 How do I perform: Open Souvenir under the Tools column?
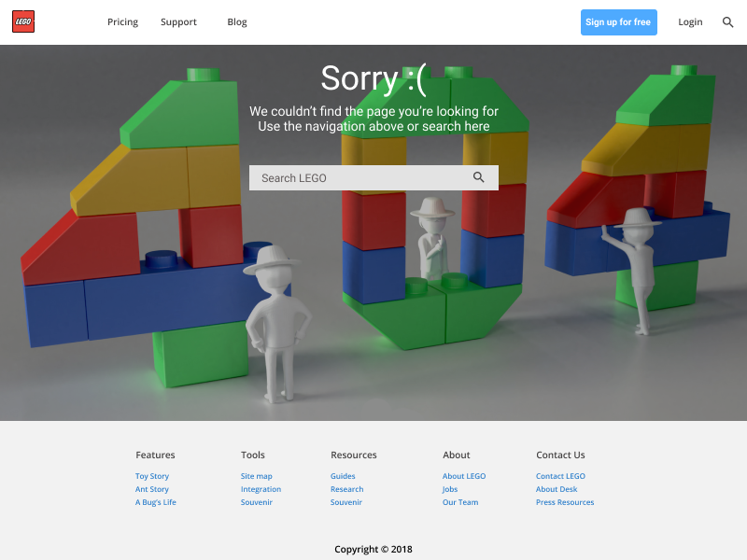point(256,502)
